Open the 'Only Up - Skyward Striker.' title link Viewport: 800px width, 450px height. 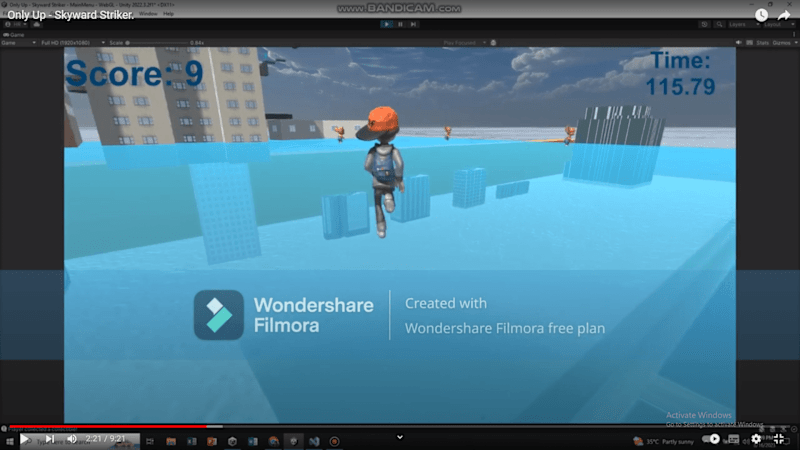pyautogui.click(x=70, y=15)
